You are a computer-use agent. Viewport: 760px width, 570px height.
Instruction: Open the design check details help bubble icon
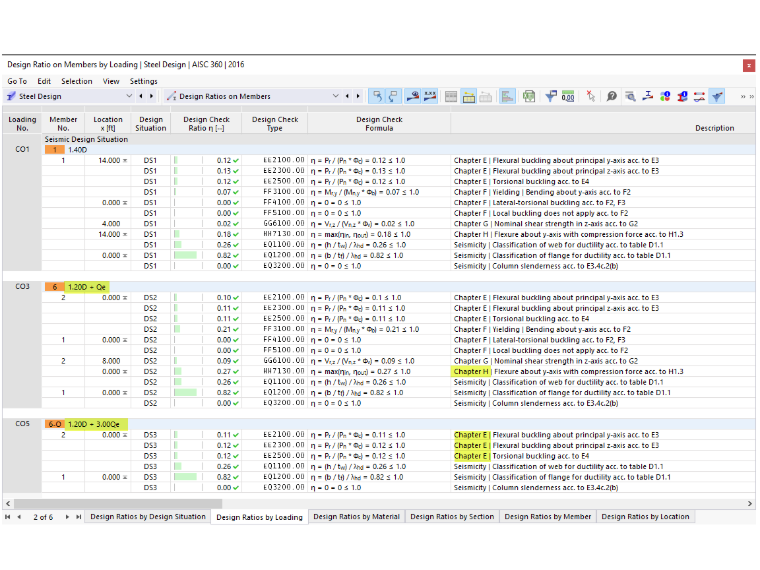pyautogui.click(x=612, y=96)
